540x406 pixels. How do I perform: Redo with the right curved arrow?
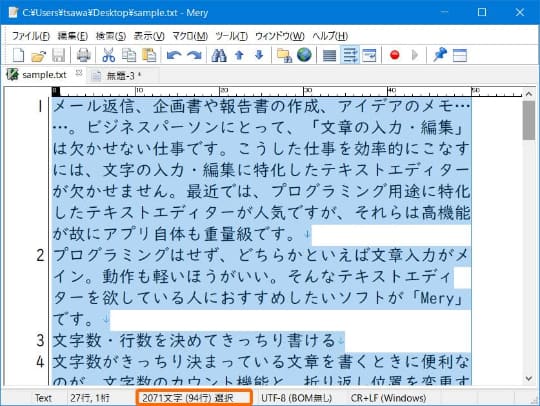pyautogui.click(x=194, y=55)
